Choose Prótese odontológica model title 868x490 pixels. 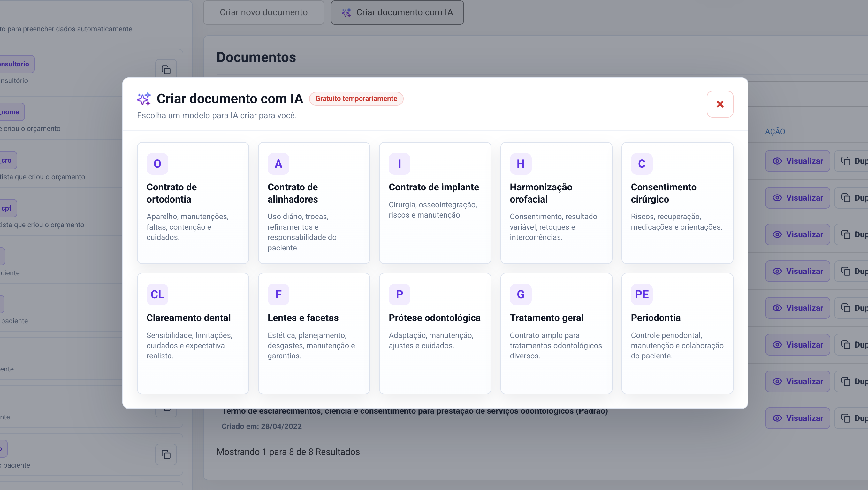point(434,318)
